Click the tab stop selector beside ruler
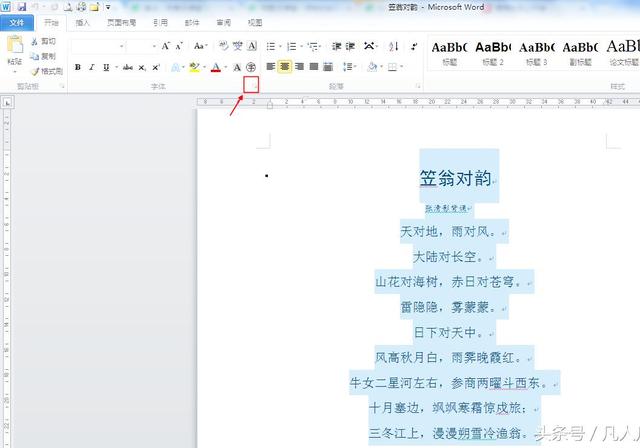The height and width of the screenshot is (448, 640). point(7,103)
